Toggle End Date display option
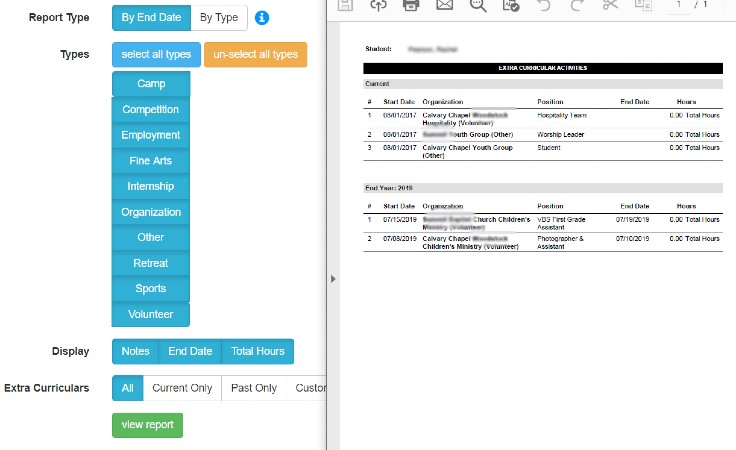The width and height of the screenshot is (736, 450). point(190,351)
